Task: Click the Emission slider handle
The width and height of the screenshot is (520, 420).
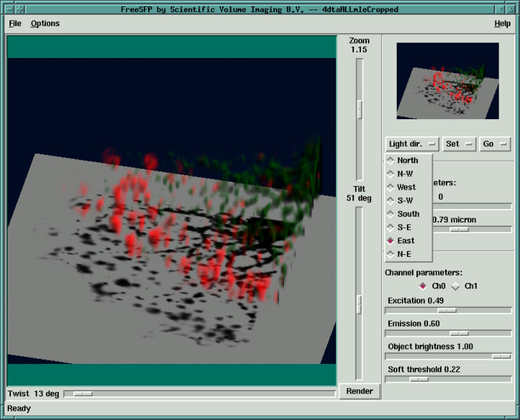Action: (460, 333)
